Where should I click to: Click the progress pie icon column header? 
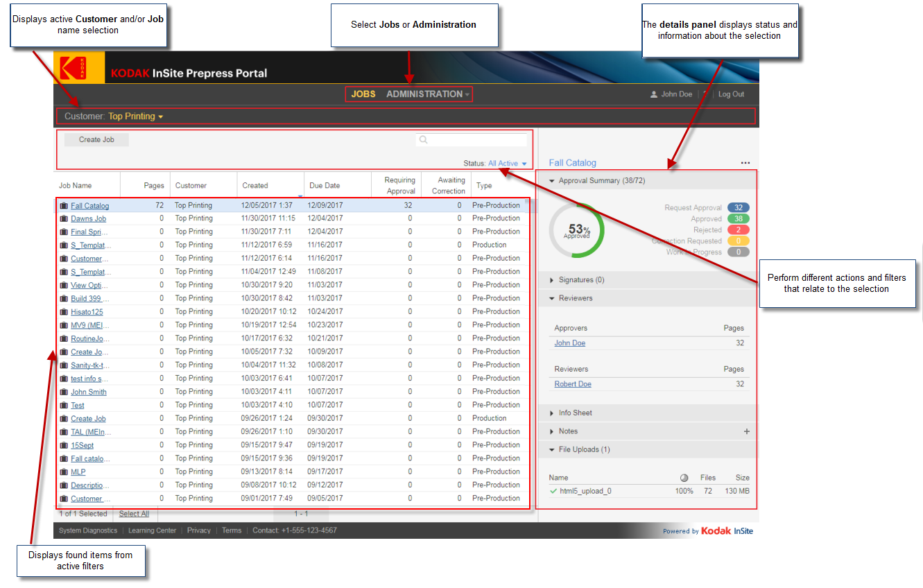click(x=684, y=478)
